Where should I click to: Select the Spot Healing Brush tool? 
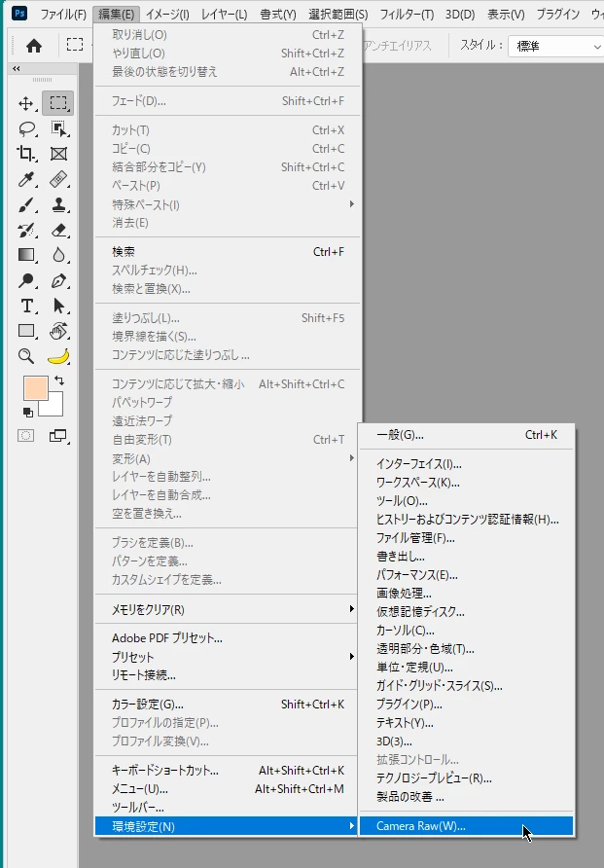point(58,179)
